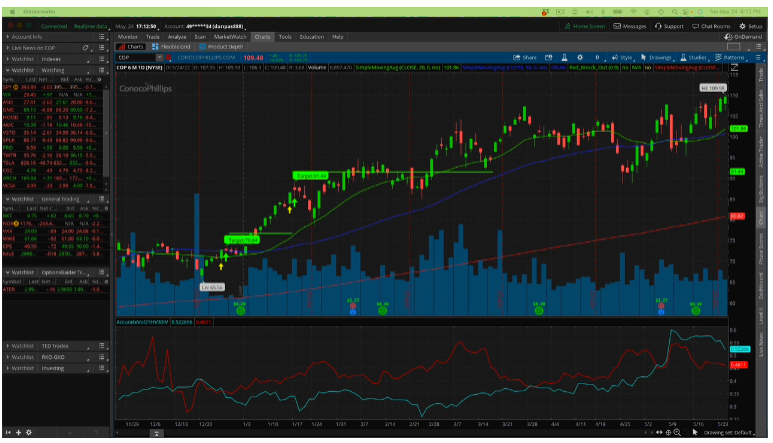Image resolution: width=773 pixels, height=443 pixels.
Task: Toggle chart price scale icon near 115
Action: click(734, 68)
